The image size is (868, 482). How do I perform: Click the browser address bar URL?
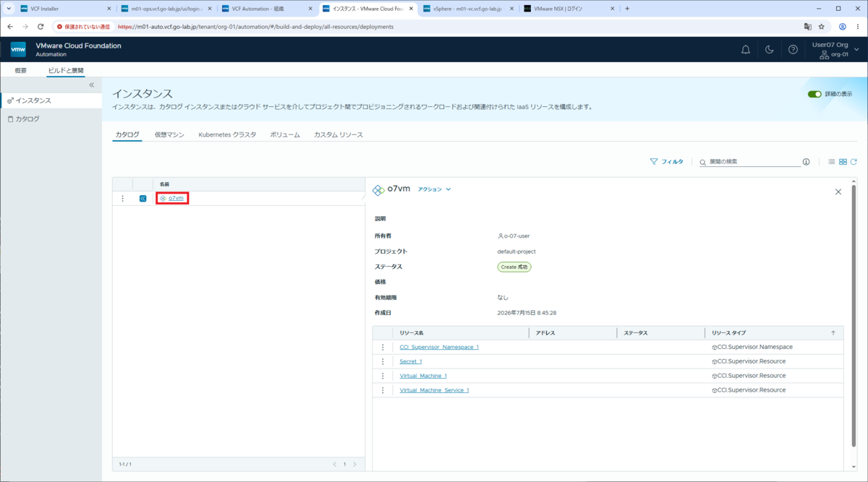coord(255,27)
